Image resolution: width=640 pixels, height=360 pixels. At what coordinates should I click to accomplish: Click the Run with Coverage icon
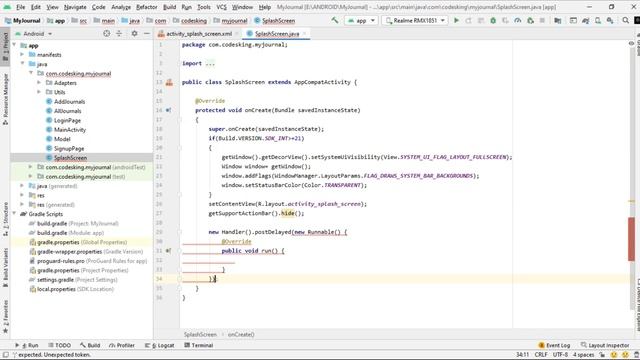pos(505,20)
